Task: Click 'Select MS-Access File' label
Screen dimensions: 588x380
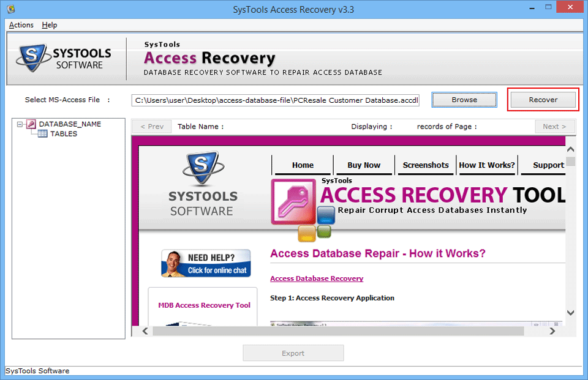Action: click(62, 100)
